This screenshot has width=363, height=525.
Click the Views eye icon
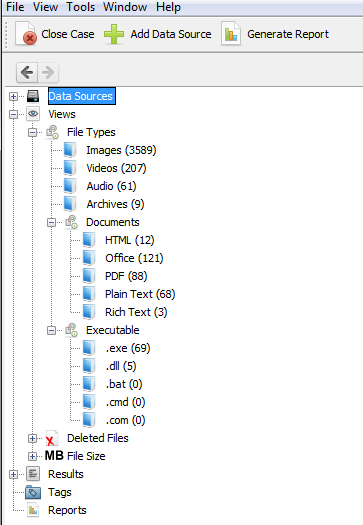point(33,114)
